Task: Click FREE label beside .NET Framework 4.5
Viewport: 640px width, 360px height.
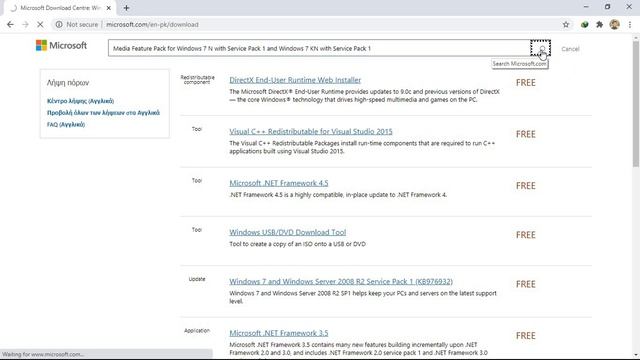Action: [526, 186]
